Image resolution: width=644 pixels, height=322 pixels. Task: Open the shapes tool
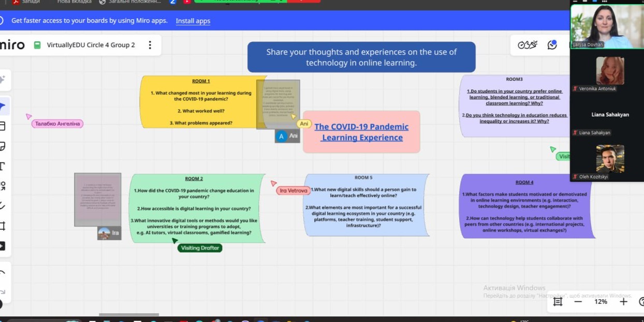(x=3, y=185)
